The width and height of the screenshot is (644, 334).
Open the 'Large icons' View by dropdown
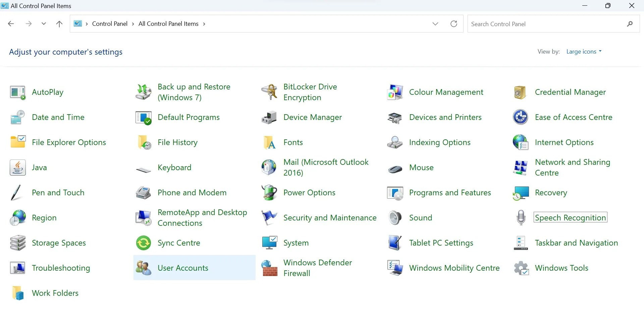[584, 51]
